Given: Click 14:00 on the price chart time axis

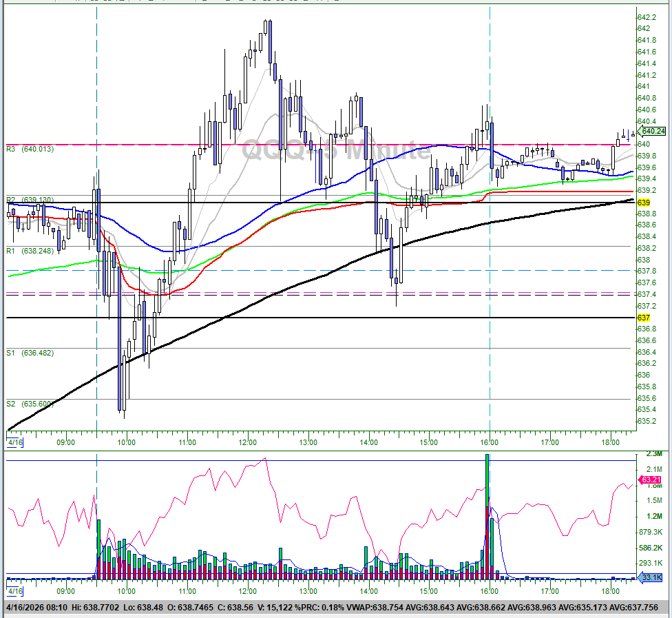Looking at the screenshot, I should 368,442.
